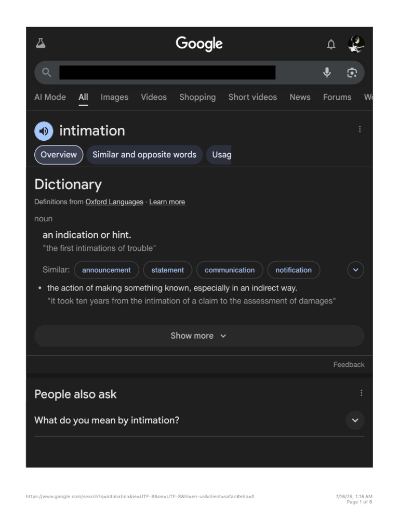
Task: Open the Google account profile picture
Action: [356, 44]
